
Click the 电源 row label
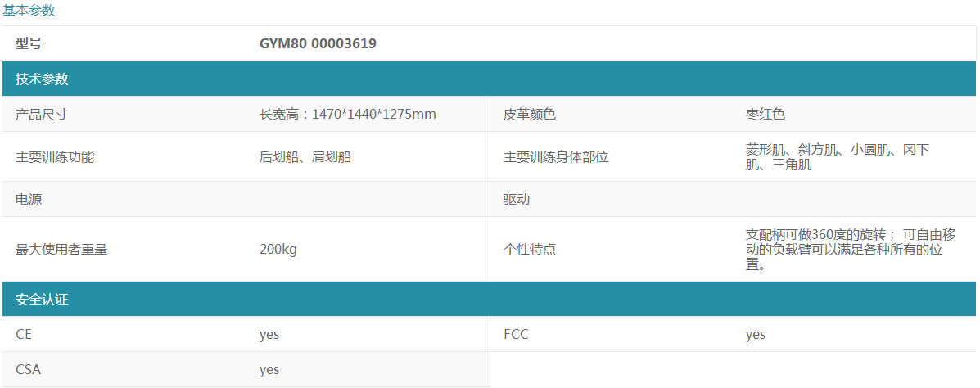click(29, 199)
